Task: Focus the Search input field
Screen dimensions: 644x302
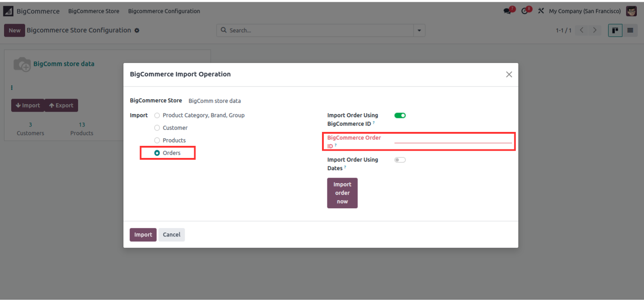Action: [x=320, y=31]
